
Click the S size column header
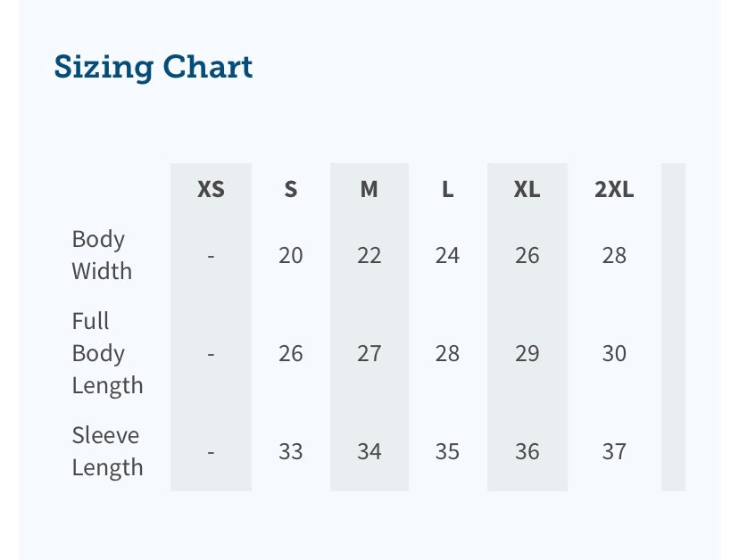[290, 189]
